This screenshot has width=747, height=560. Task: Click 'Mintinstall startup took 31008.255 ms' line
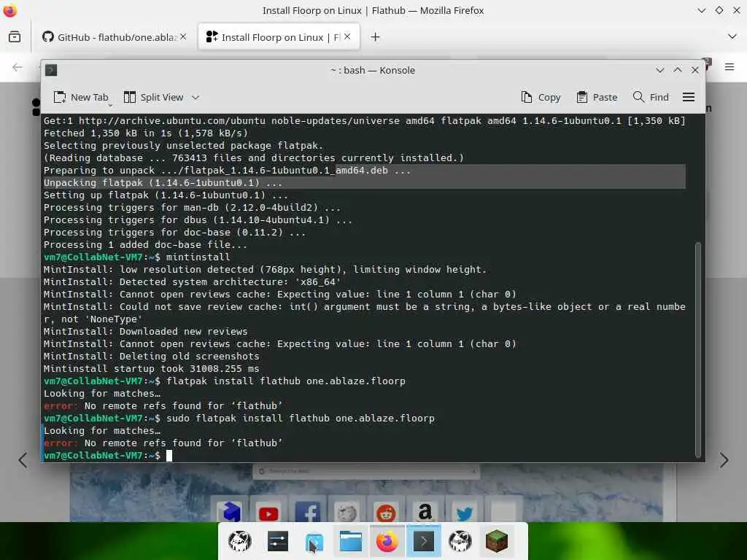pos(152,368)
